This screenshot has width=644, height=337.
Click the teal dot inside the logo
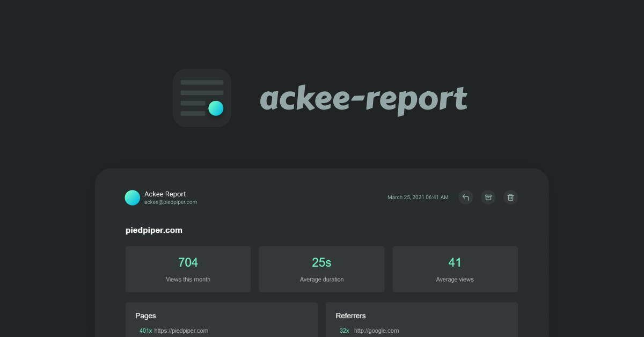point(216,108)
